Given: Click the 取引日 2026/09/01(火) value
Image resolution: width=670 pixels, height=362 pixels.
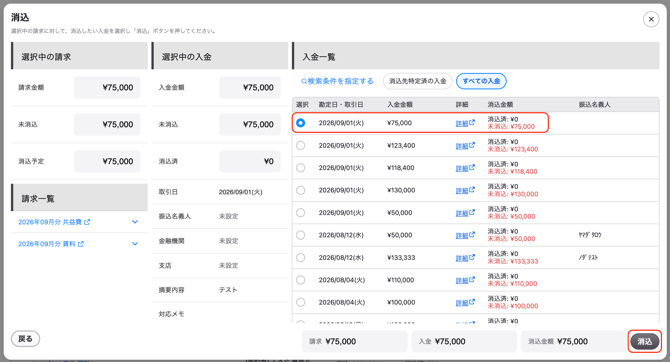Looking at the screenshot, I should point(241,192).
